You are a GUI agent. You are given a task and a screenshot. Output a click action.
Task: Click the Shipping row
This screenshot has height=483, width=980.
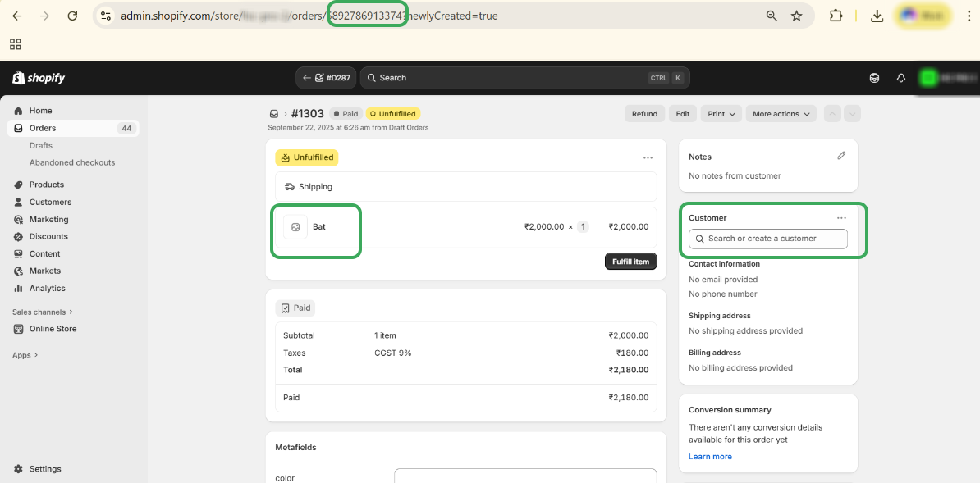[x=466, y=187]
